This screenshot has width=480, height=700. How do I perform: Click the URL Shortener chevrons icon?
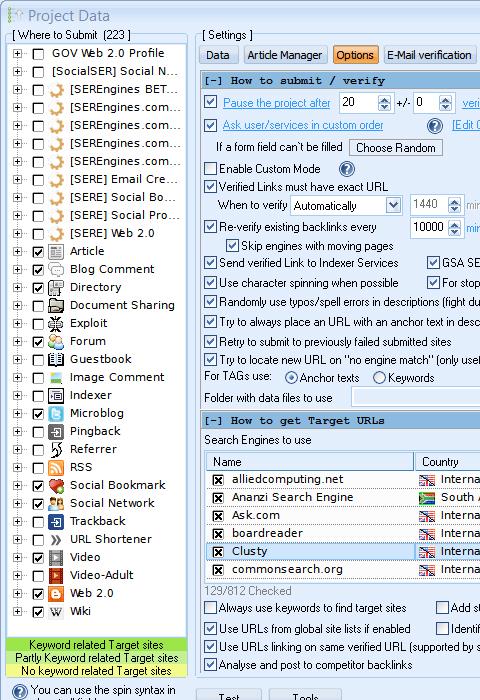pyautogui.click(x=56, y=540)
